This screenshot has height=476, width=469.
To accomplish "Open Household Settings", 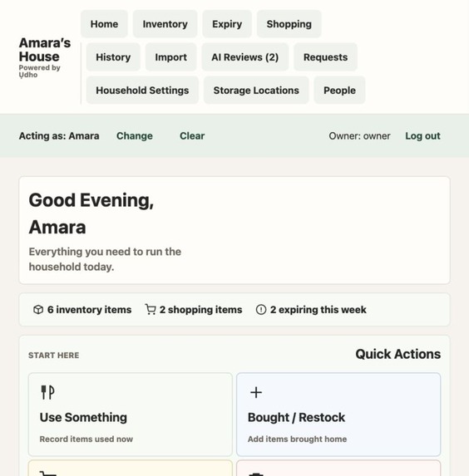I will click(142, 91).
